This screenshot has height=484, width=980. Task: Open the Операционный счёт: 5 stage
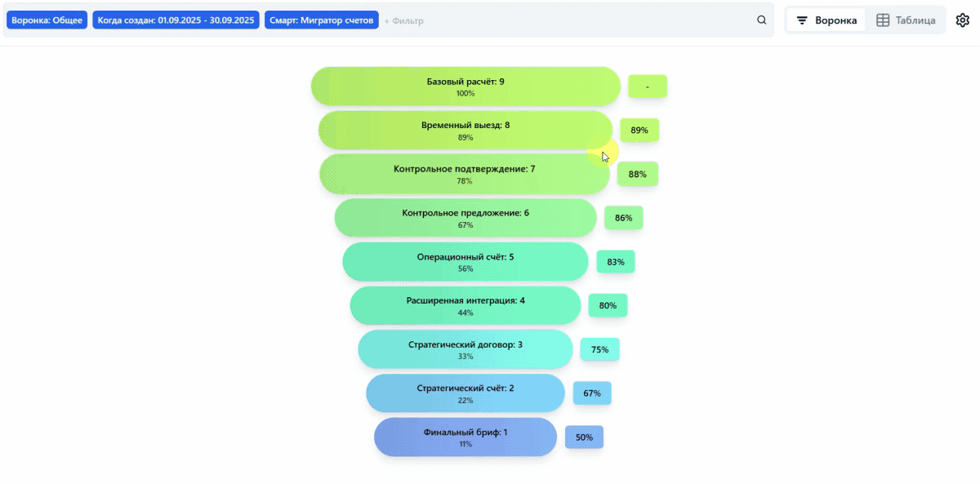465,262
